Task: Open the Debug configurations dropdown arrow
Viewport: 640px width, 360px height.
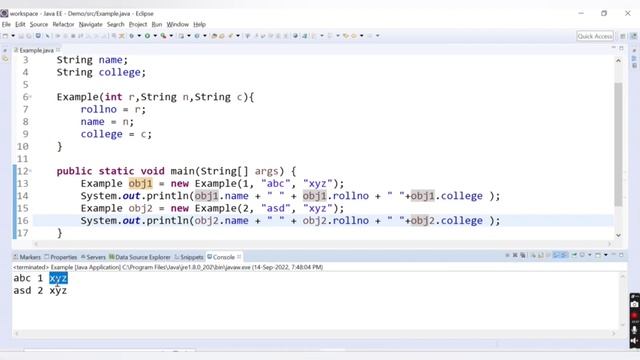Action: 139,36
